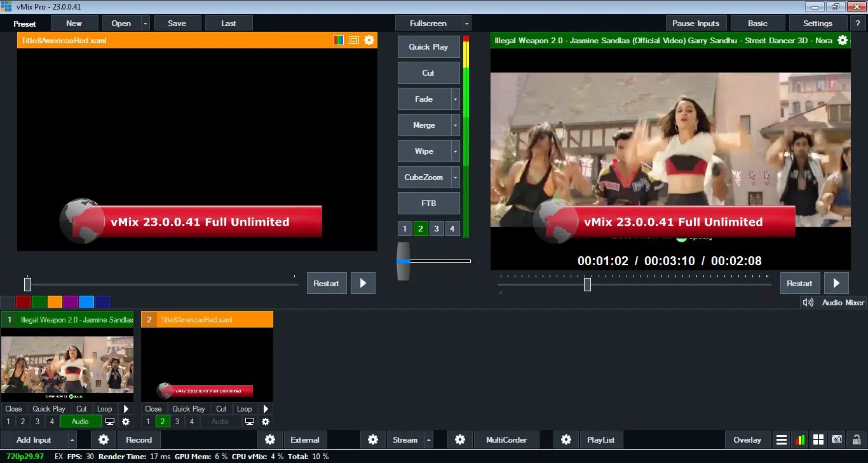The height and width of the screenshot is (463, 868).
Task: Click the speaker icon next to Audio Mixer
Action: point(808,303)
